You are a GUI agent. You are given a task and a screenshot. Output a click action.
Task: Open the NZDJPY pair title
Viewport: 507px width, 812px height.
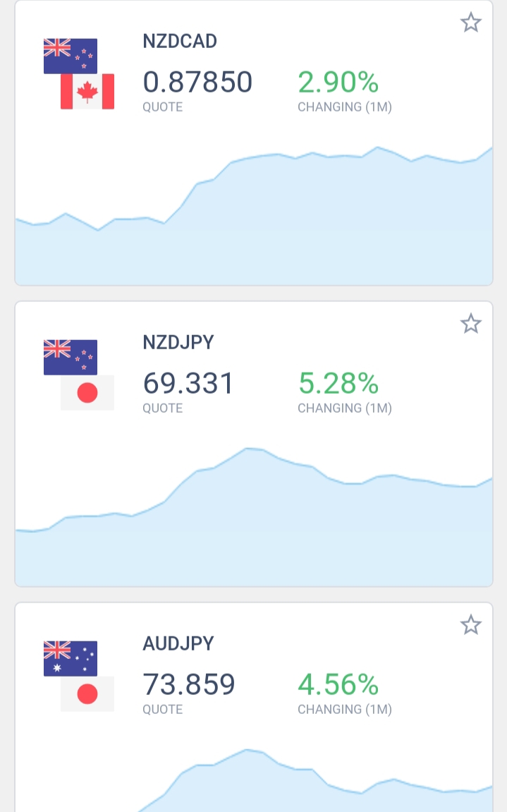pyautogui.click(x=178, y=343)
